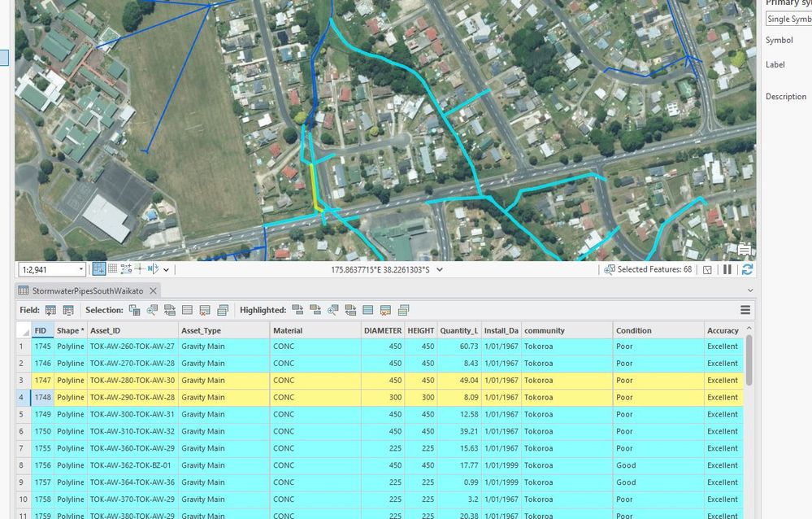Click the community column header
This screenshot has width=812, height=519.
pyautogui.click(x=567, y=330)
